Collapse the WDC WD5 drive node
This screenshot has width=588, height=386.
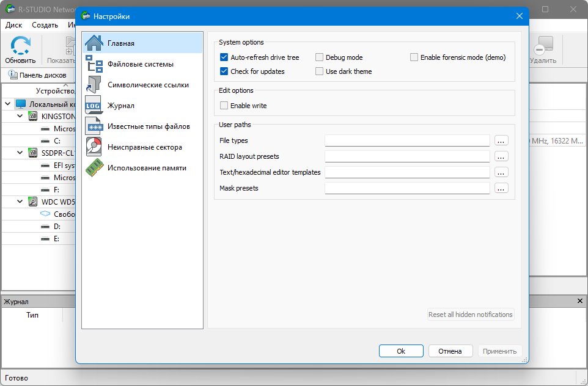point(20,202)
